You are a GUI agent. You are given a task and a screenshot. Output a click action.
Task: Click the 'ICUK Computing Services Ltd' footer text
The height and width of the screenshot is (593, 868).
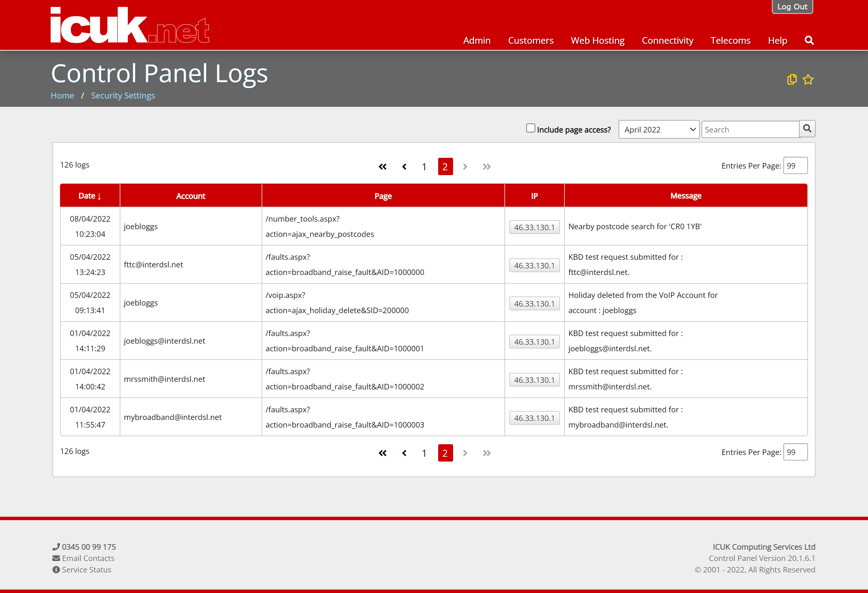point(764,547)
